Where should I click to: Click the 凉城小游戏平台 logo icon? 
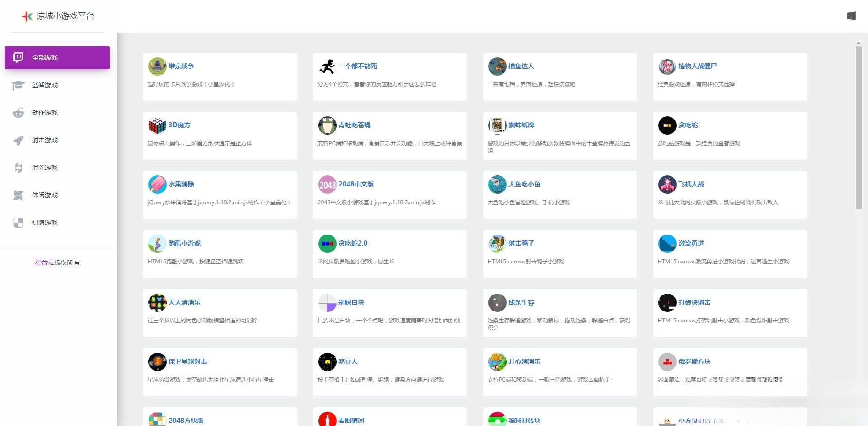pos(27,16)
